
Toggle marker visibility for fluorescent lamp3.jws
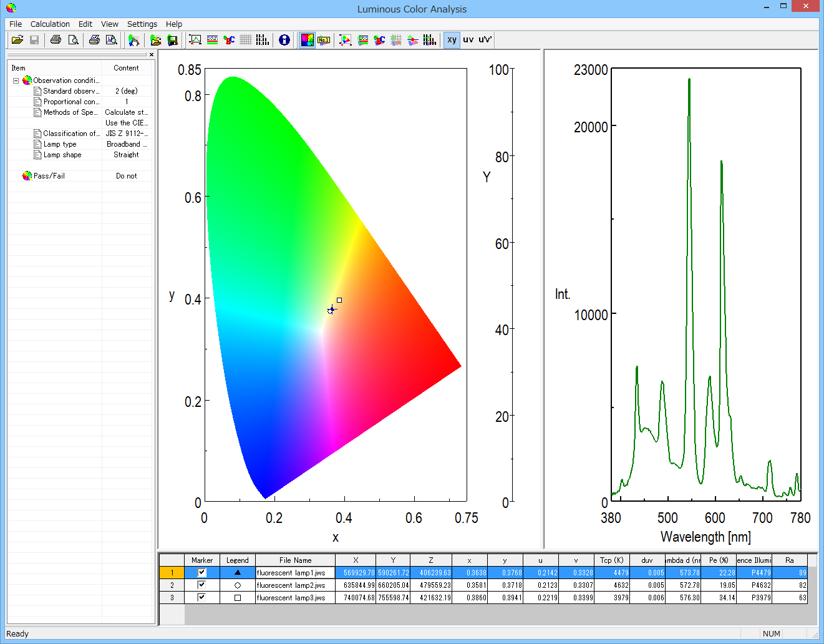tap(201, 597)
